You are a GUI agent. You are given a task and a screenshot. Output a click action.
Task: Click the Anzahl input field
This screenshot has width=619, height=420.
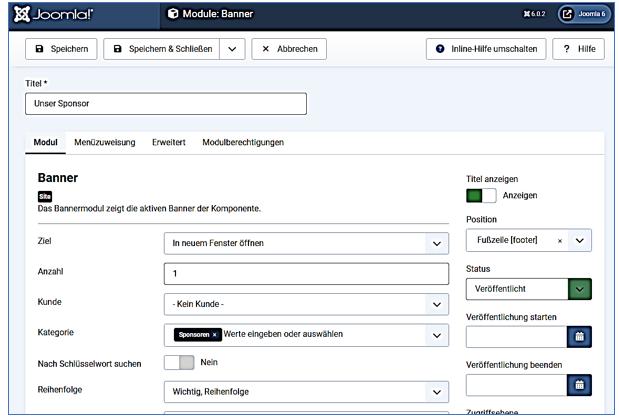click(306, 274)
